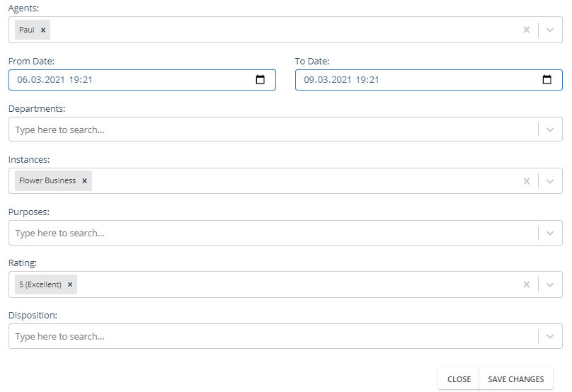Viewport: 572px width, 392px height.
Task: Expand the Agents dropdown
Action: click(550, 30)
